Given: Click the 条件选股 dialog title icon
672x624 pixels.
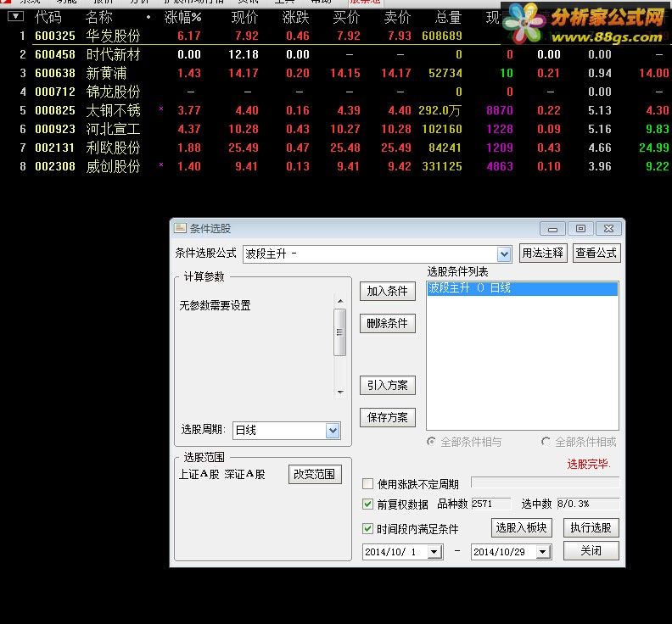Looking at the screenshot, I should [x=180, y=228].
